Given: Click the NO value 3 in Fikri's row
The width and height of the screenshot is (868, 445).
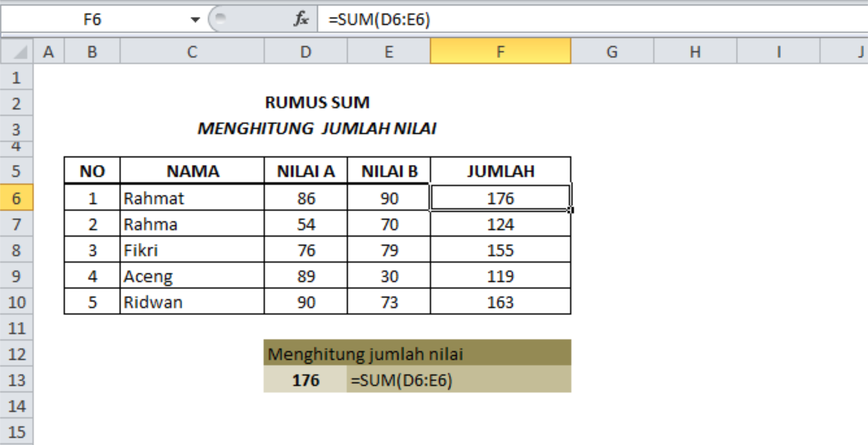Looking at the screenshot, I should 92,250.
